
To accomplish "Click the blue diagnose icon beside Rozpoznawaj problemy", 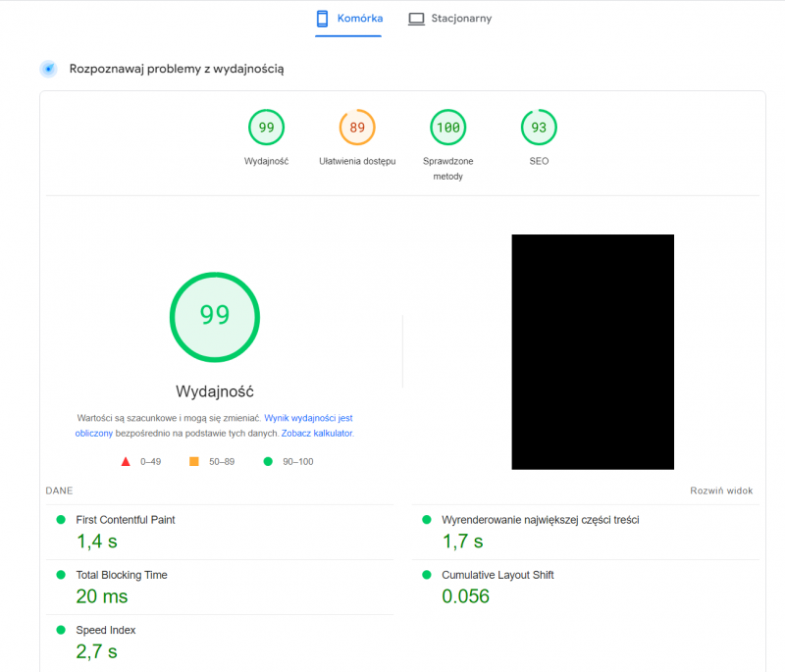I will tap(48, 69).
